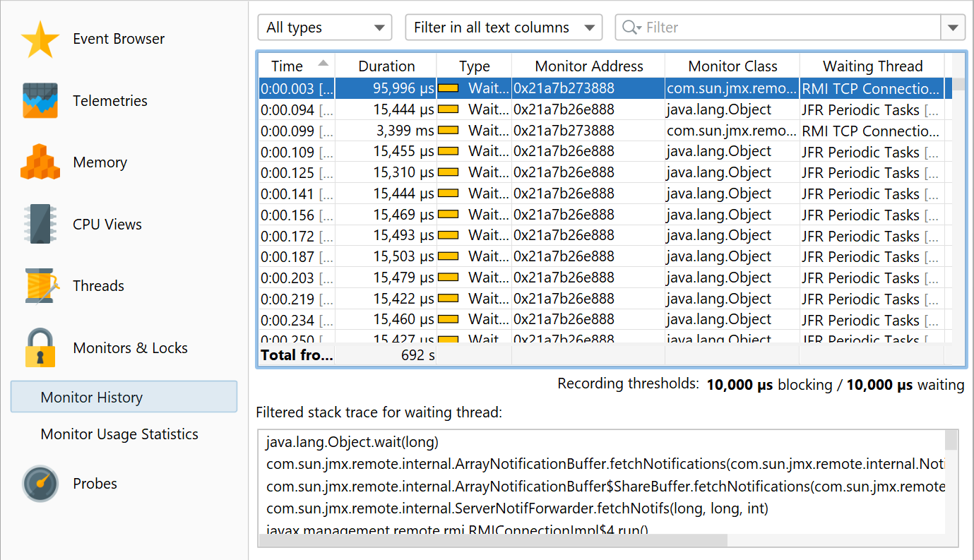
Task: Sort by the Time column header
Action: pyautogui.click(x=287, y=66)
